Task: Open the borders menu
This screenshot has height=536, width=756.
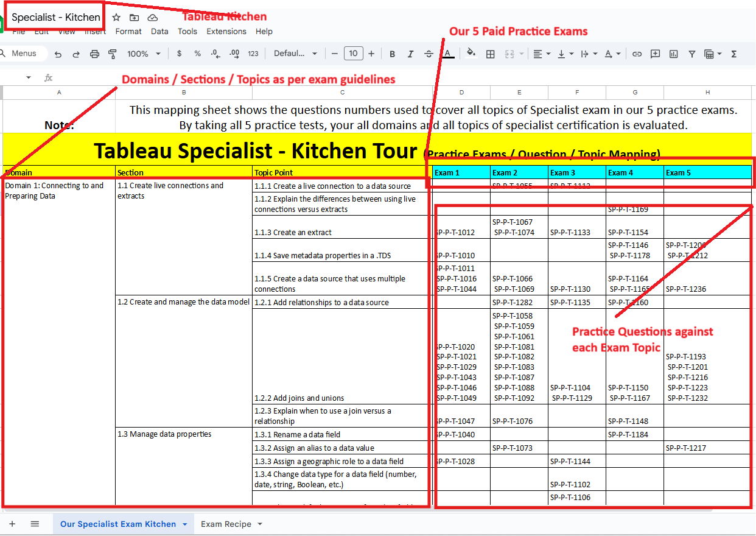Action: tap(490, 54)
